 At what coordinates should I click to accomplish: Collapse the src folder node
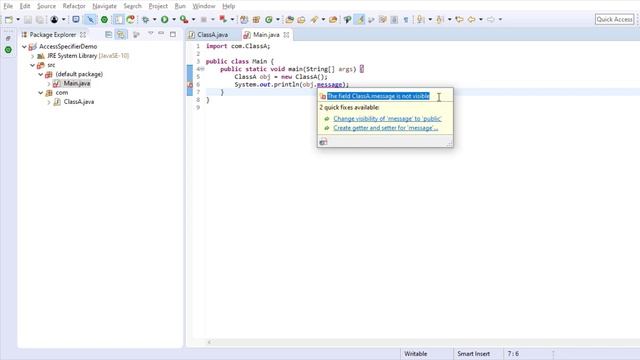pyautogui.click(x=33, y=65)
